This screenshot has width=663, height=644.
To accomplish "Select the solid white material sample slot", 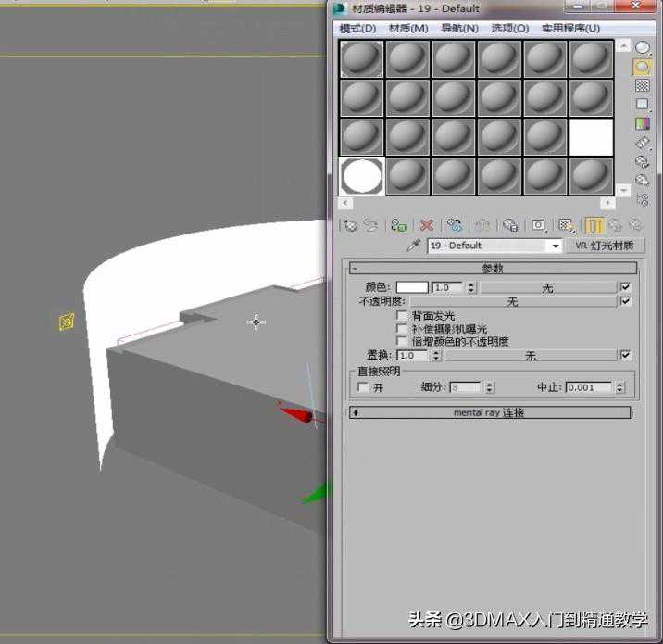I will point(592,137).
